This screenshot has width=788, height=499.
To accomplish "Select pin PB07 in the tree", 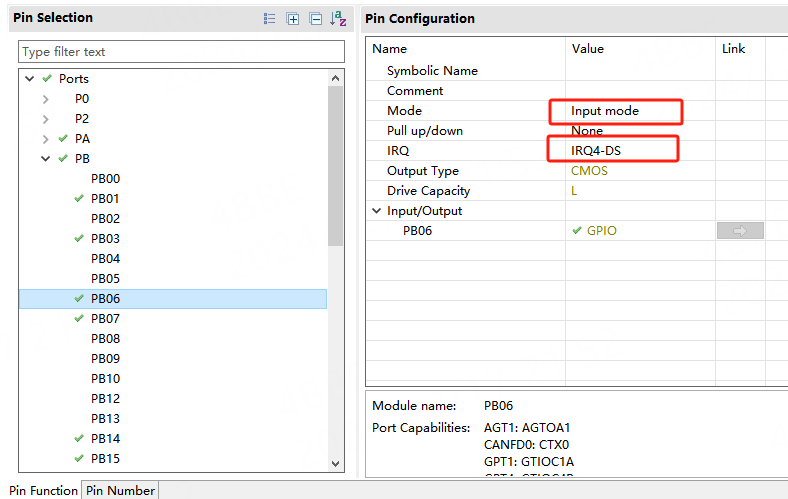I will tap(105, 318).
